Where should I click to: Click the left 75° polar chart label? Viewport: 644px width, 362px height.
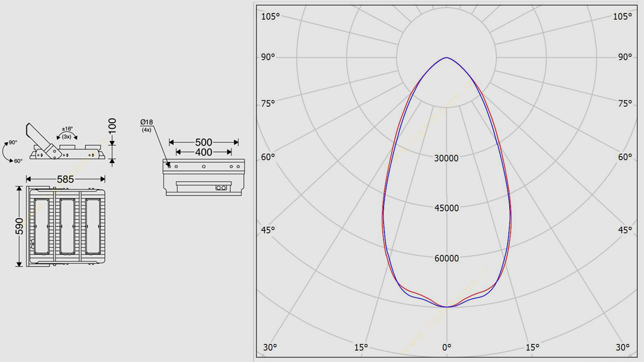(268, 104)
